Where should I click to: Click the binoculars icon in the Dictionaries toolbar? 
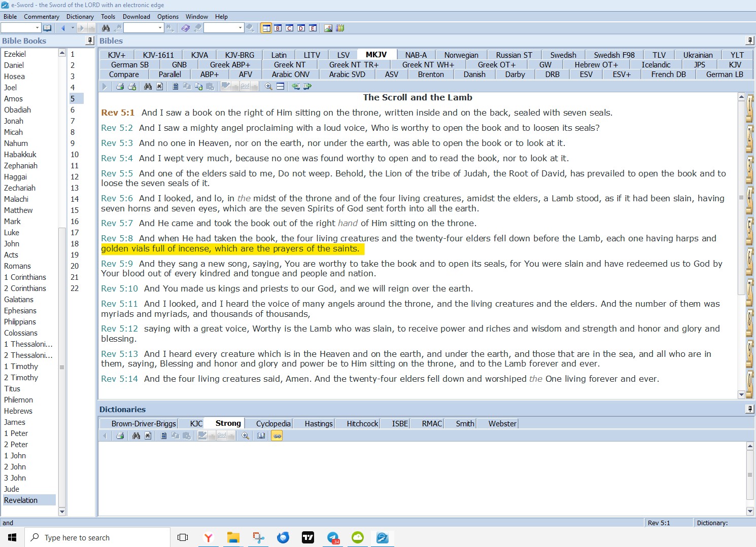pos(136,435)
